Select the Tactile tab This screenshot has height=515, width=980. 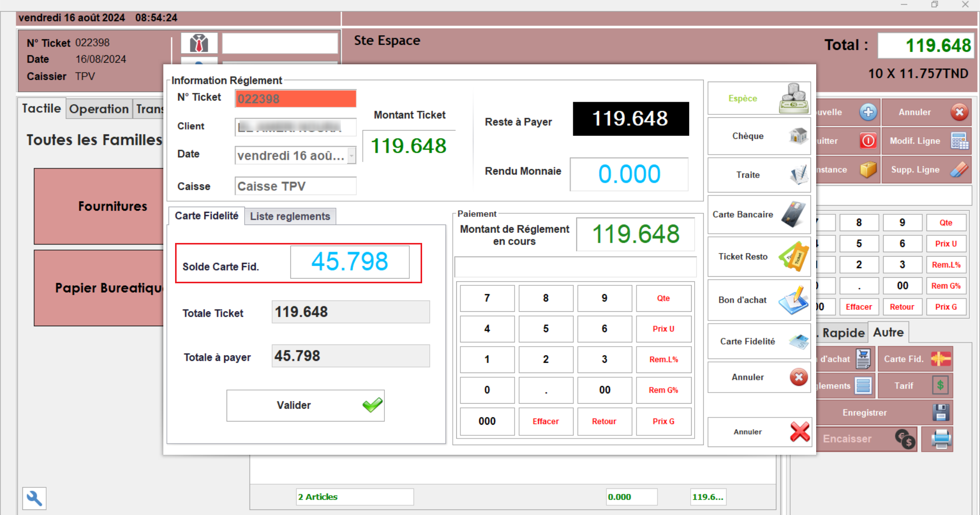point(41,108)
